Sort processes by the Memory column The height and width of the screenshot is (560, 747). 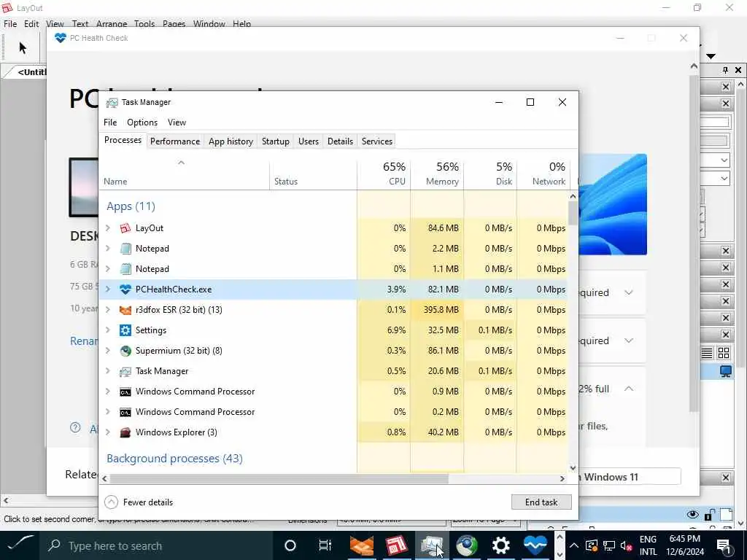[438, 174]
